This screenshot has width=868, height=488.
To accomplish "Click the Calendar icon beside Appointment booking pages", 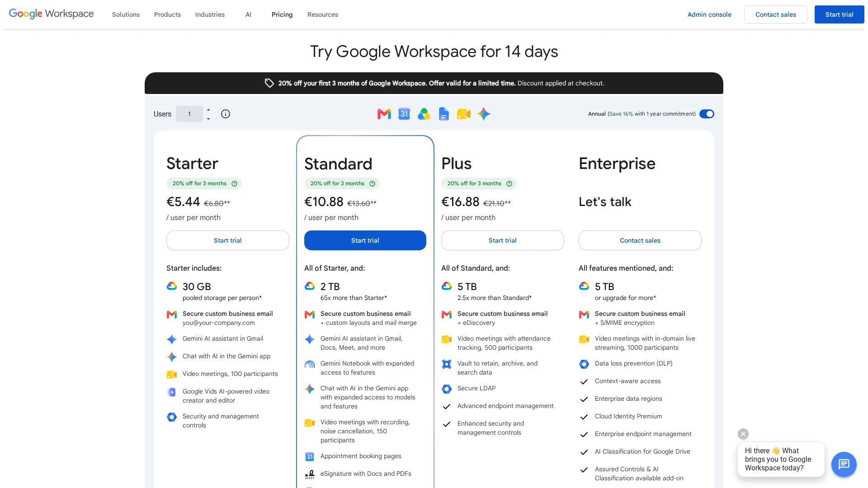I will click(310, 457).
